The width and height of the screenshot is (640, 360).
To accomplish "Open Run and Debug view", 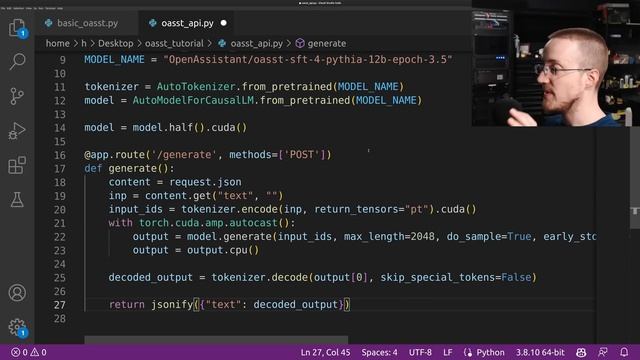I will (17, 131).
